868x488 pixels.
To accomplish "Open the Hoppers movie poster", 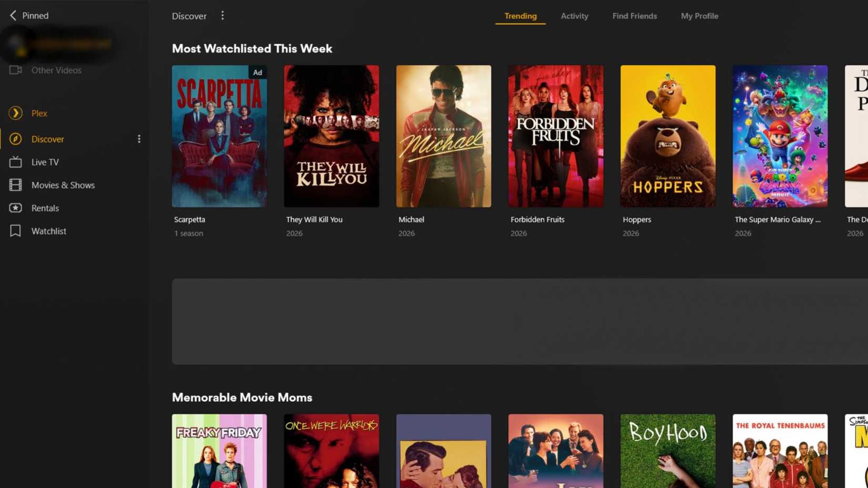I will pyautogui.click(x=668, y=136).
